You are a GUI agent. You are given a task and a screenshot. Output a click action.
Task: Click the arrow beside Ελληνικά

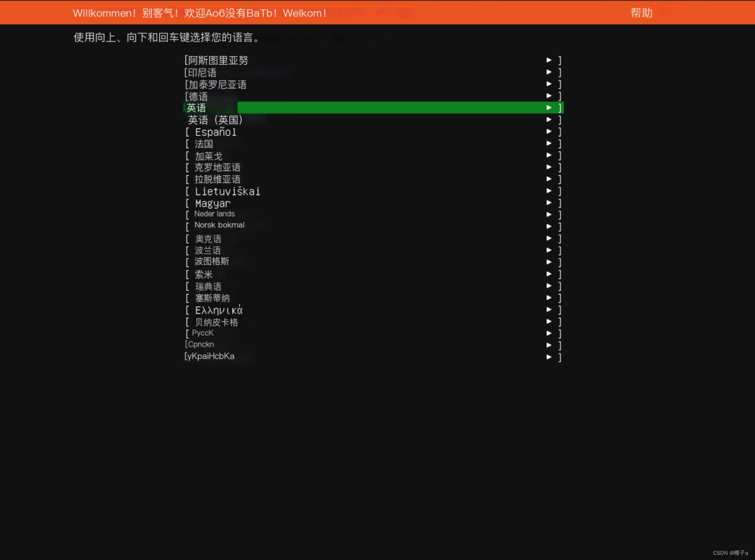(549, 309)
